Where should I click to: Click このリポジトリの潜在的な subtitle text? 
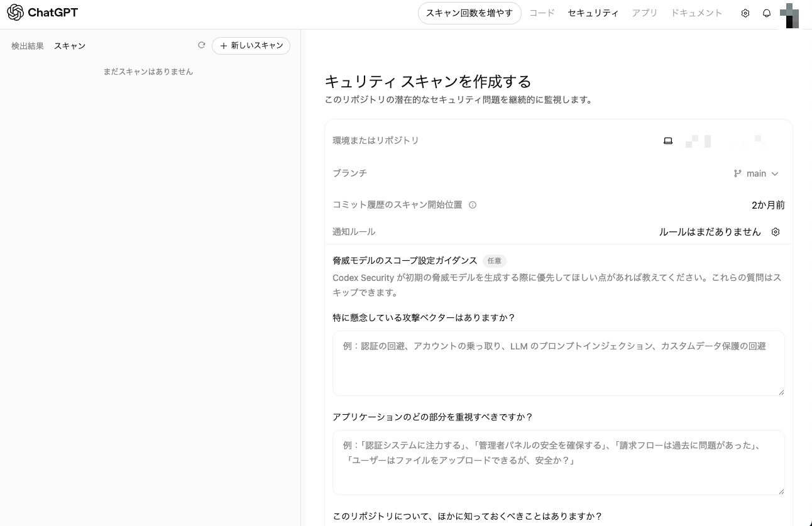click(459, 99)
